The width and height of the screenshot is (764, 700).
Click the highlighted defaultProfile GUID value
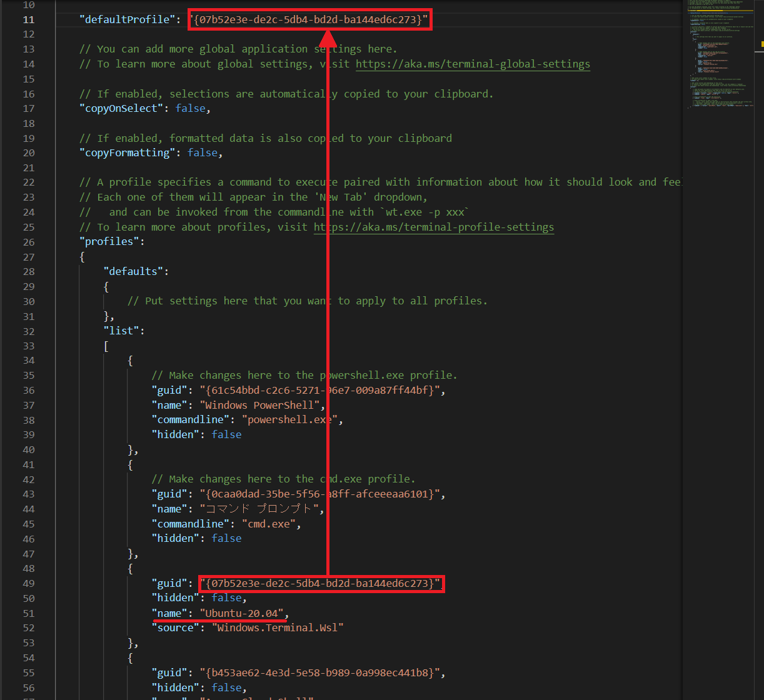click(x=309, y=19)
